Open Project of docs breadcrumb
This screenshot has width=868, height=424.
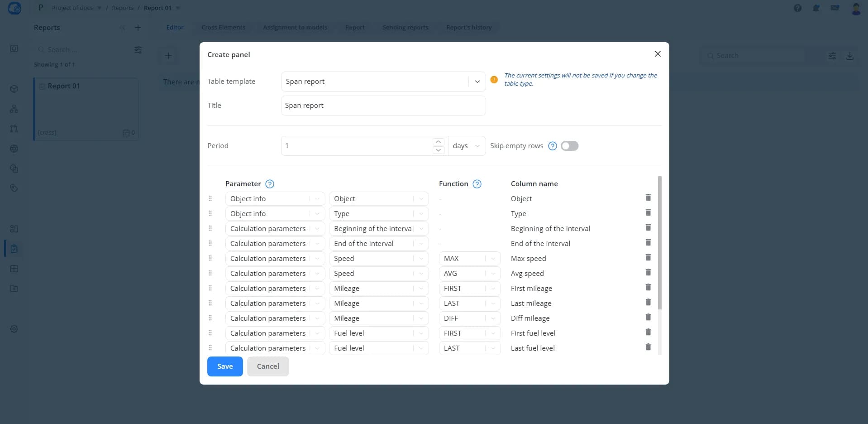click(72, 8)
